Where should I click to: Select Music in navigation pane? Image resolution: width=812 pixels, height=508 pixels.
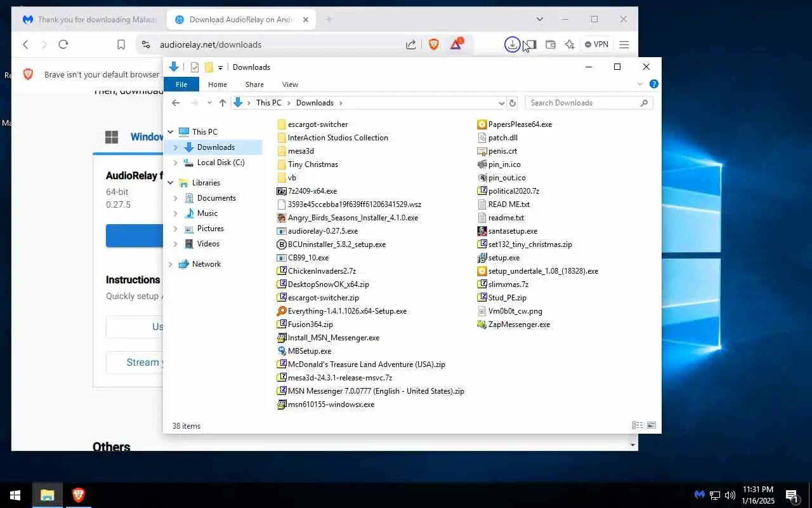tap(207, 213)
